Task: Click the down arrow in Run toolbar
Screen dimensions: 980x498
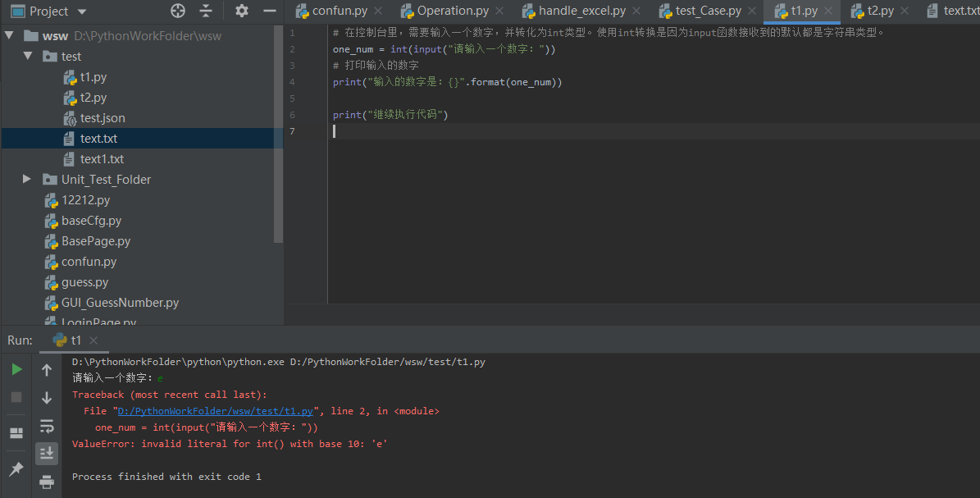Action: (47, 397)
